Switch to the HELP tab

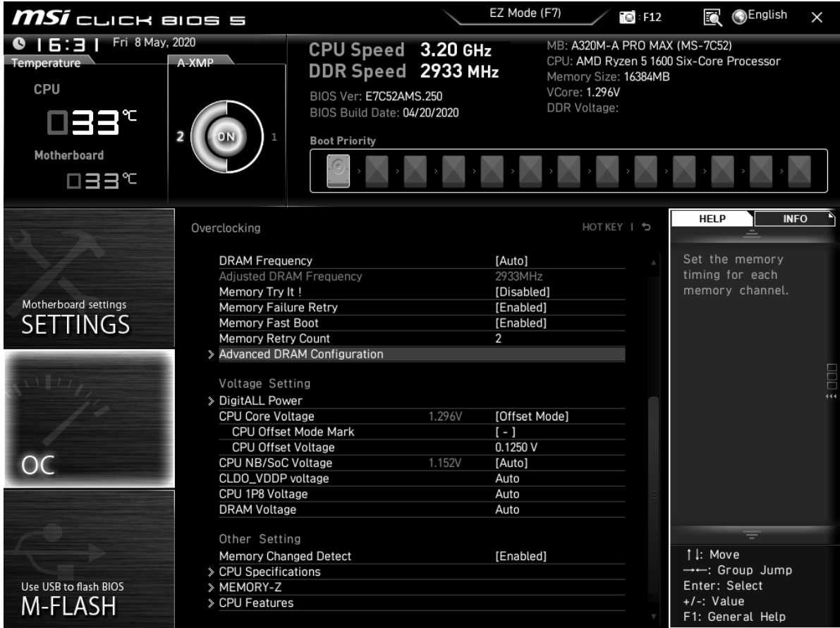click(712, 219)
